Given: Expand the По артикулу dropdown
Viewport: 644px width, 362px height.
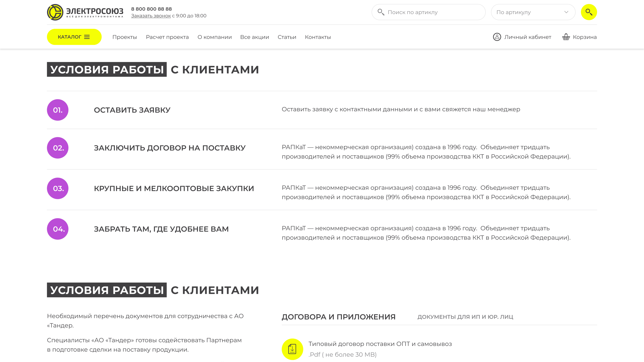Looking at the screenshot, I should pyautogui.click(x=533, y=12).
